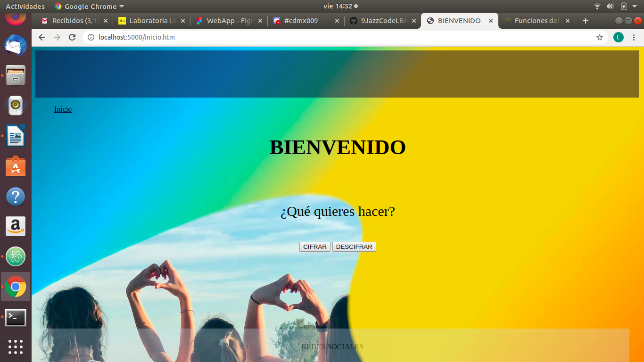Show applications grid in the dock

(x=16, y=346)
